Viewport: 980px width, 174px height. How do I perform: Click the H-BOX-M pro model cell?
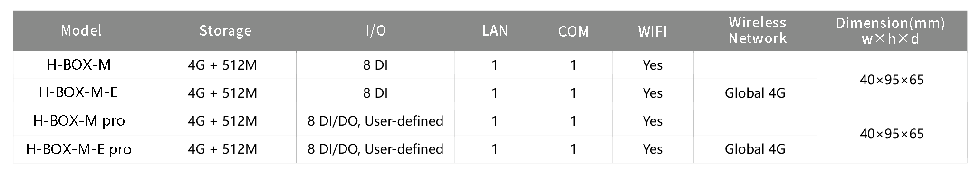pos(81,121)
